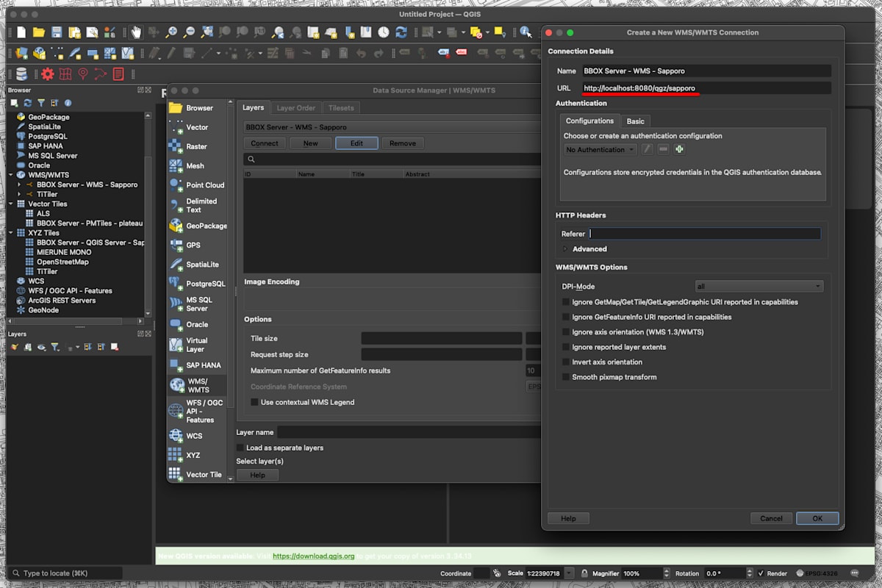The height and width of the screenshot is (588, 882).
Task: Collapse the Vector Tiles browser node
Action: [11, 204]
